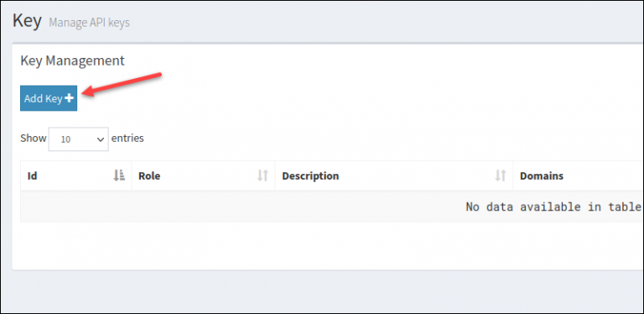644x314 pixels.
Task: Click the Add Key button
Action: 49,98
